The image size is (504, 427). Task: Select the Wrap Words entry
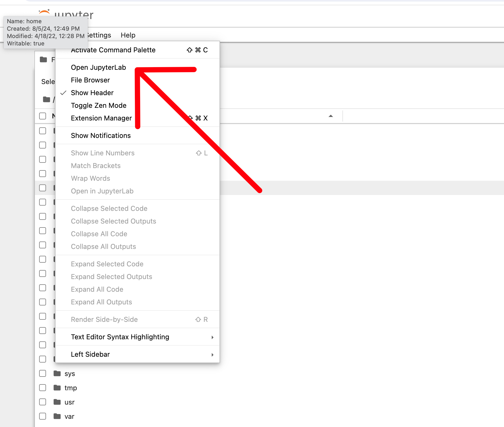[x=138, y=178]
